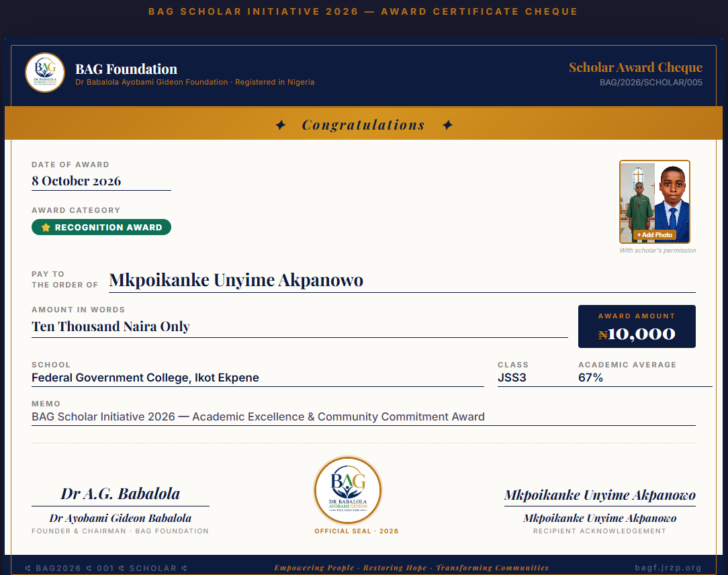Image resolution: width=728 pixels, height=575 pixels.
Task: Click the academic average '67%'
Action: (590, 378)
